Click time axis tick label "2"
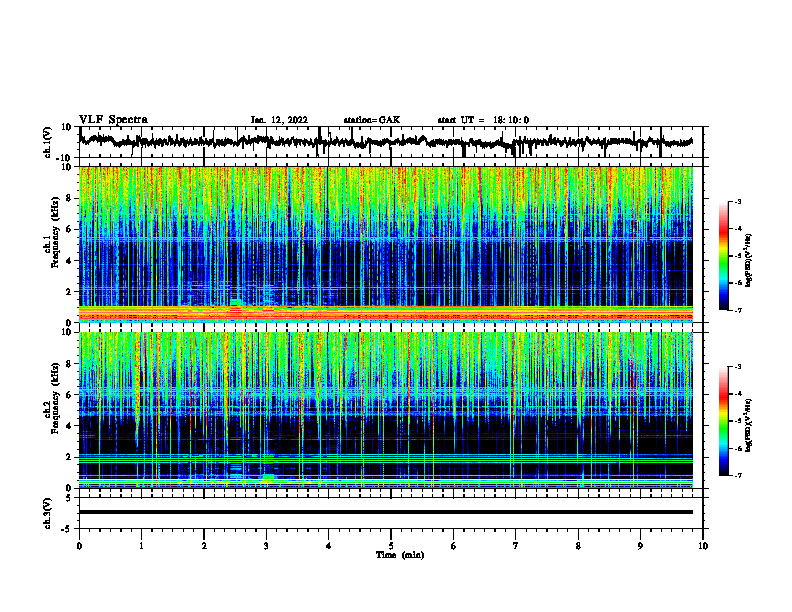Screen dimensions: 792x612 click(x=204, y=546)
